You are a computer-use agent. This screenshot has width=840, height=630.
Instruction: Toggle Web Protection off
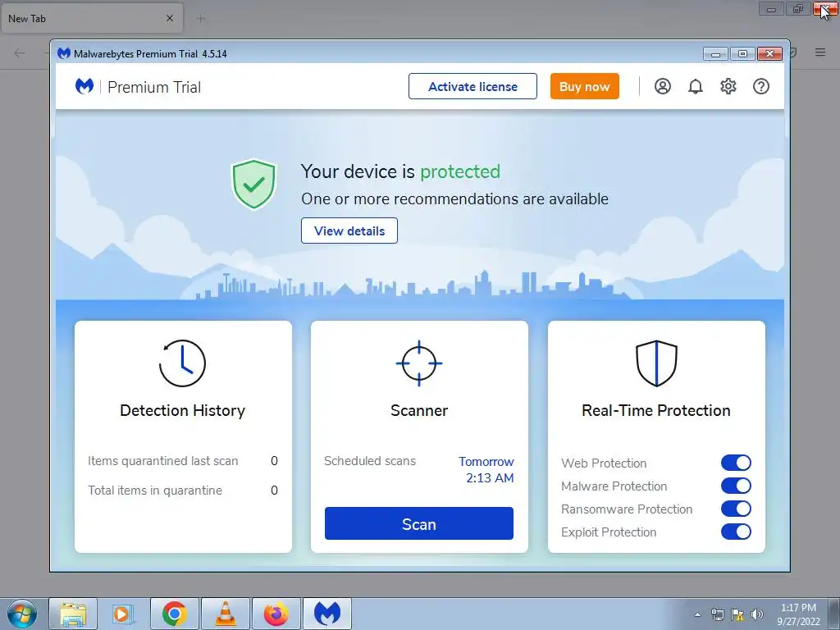pos(736,463)
